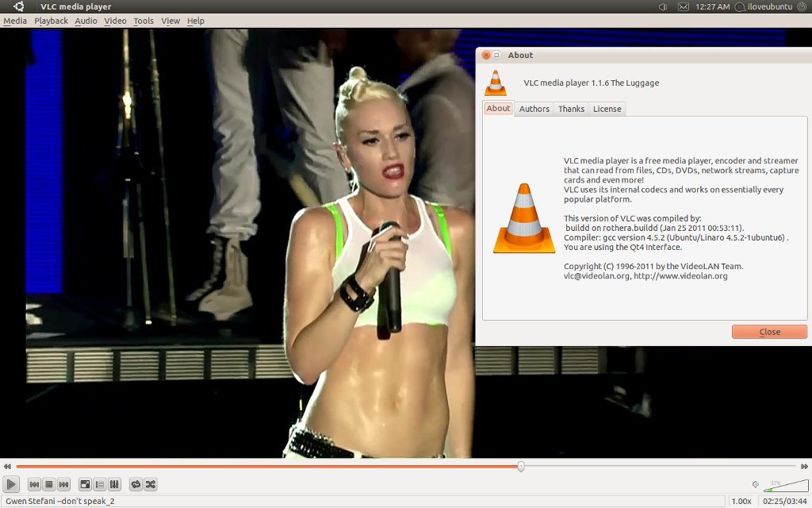Image resolution: width=812 pixels, height=508 pixels.
Task: Switch to the Authors tab
Action: [x=534, y=109]
